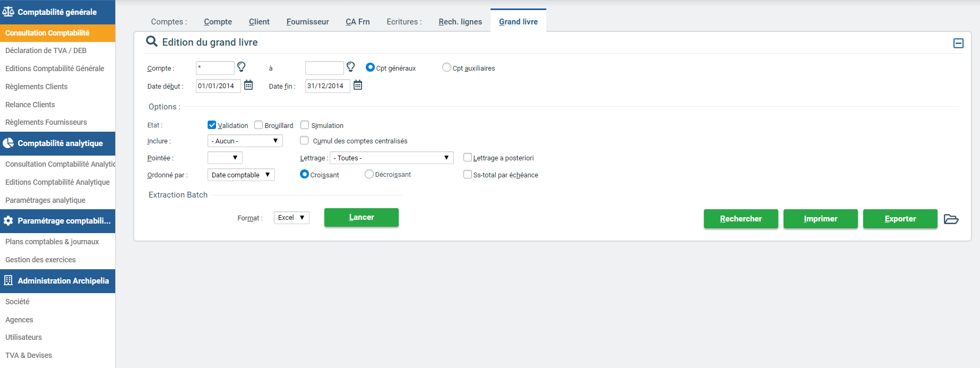Click the open folder icon beside Exporter
The height and width of the screenshot is (368, 980).
tap(951, 219)
